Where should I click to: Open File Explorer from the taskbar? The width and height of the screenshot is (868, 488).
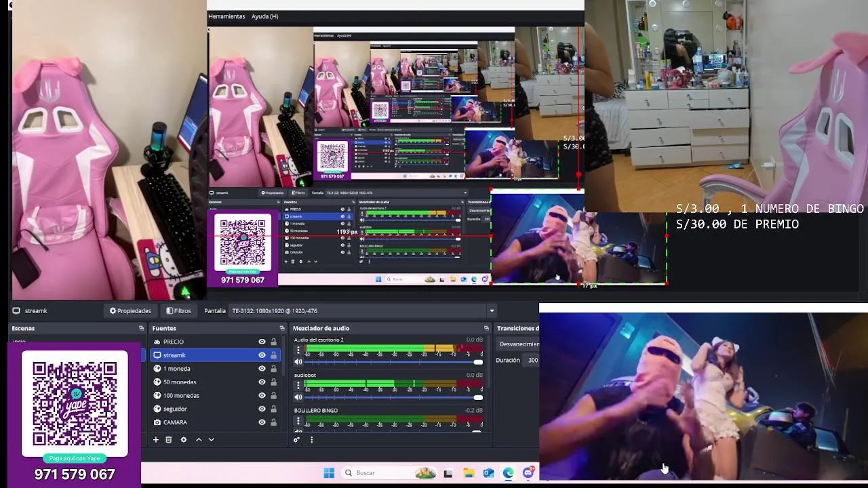tap(469, 473)
